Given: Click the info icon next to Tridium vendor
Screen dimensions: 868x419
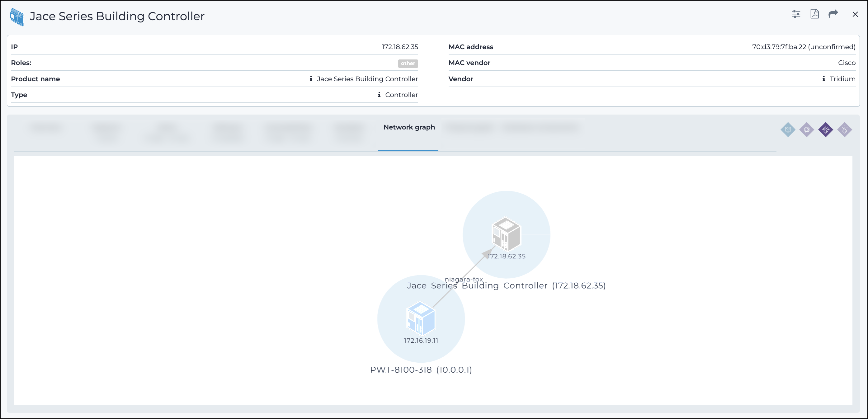Looking at the screenshot, I should [x=823, y=79].
